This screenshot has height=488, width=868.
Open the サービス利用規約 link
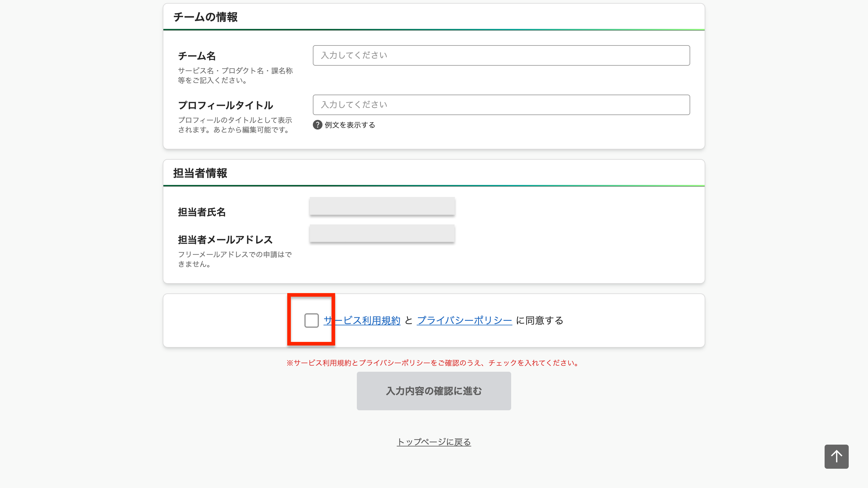362,320
